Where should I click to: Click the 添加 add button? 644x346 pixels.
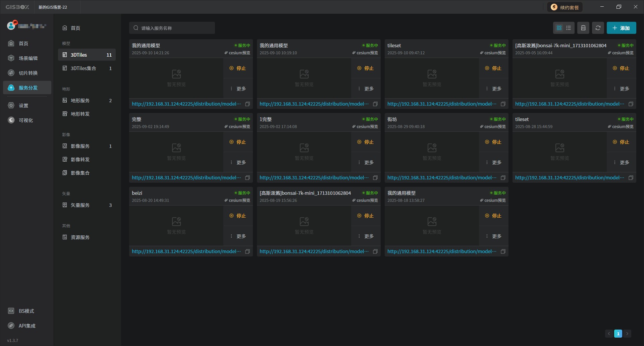621,28
